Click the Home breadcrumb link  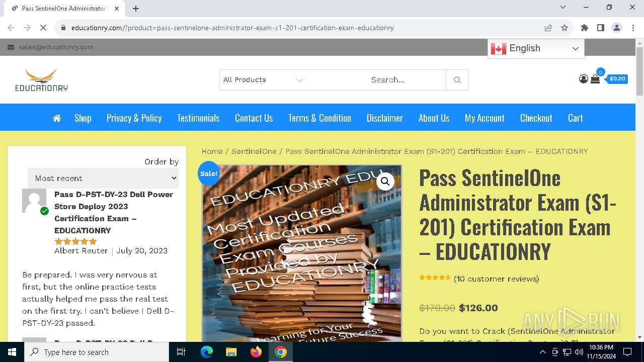(212, 151)
